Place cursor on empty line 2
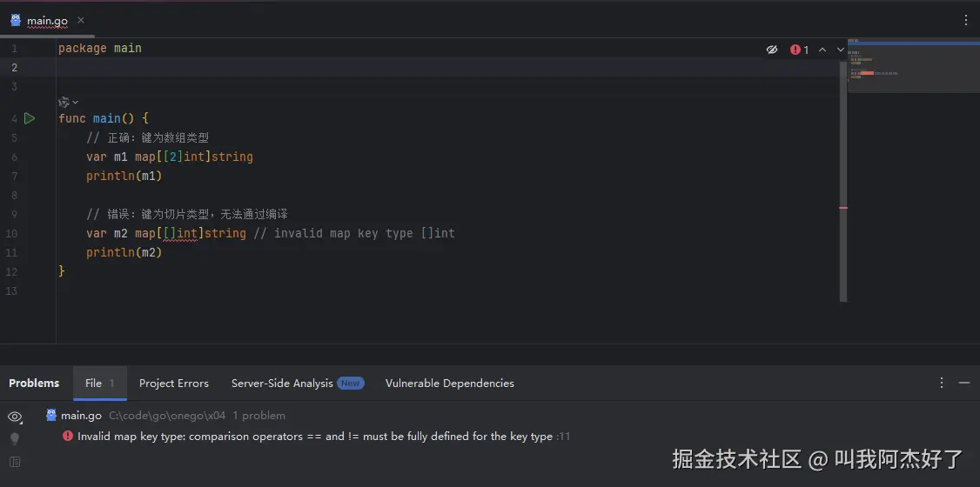Image resolution: width=980 pixels, height=487 pixels. 447,68
